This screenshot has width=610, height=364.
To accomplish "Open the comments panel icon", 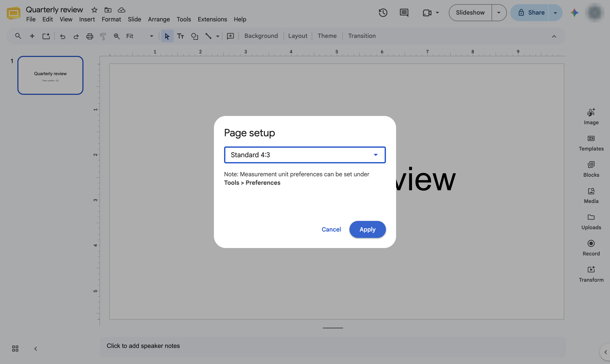I will tap(404, 12).
